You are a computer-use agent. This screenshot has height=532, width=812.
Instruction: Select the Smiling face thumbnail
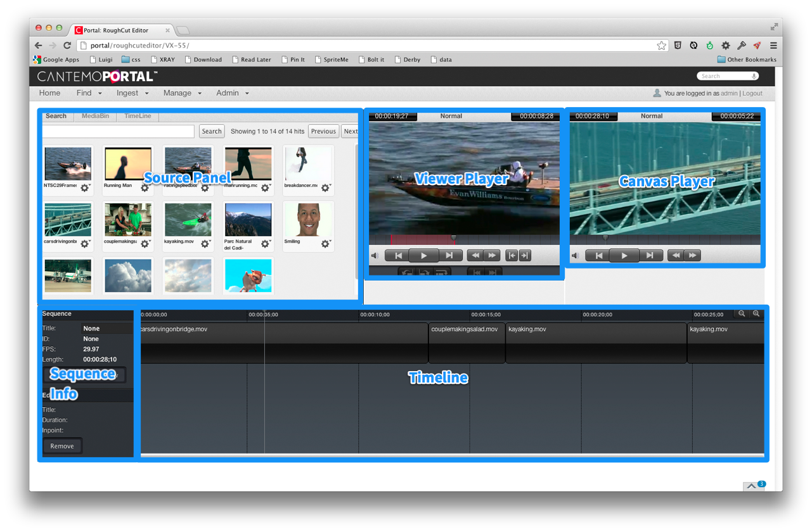pyautogui.click(x=309, y=220)
